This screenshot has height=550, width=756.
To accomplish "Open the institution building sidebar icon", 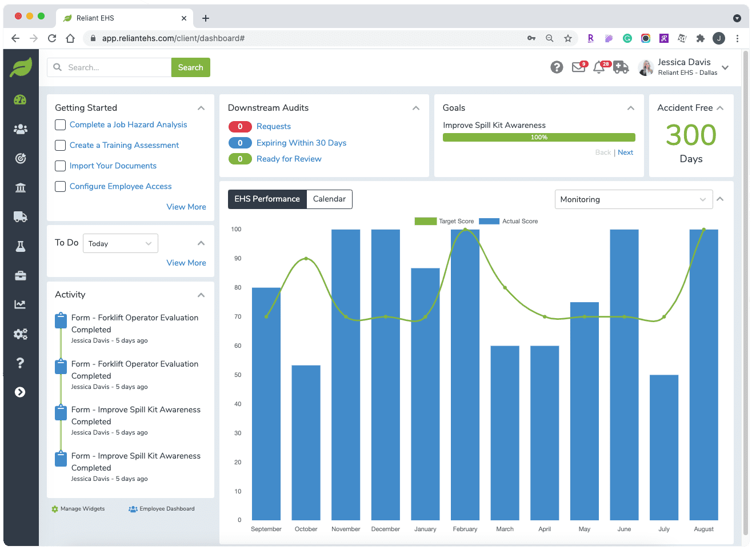I will tap(20, 187).
